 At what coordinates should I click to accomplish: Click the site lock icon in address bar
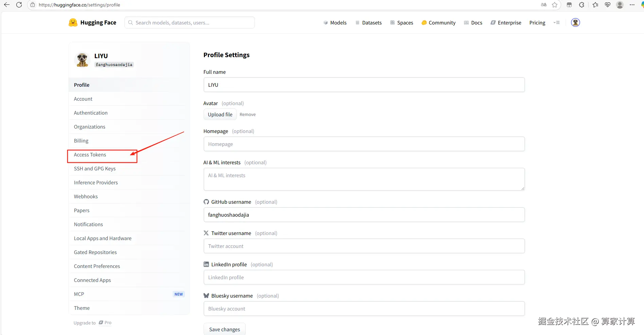33,5
